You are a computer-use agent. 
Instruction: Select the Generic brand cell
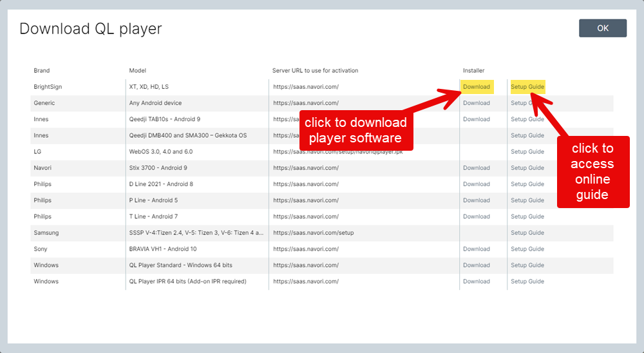tap(44, 102)
